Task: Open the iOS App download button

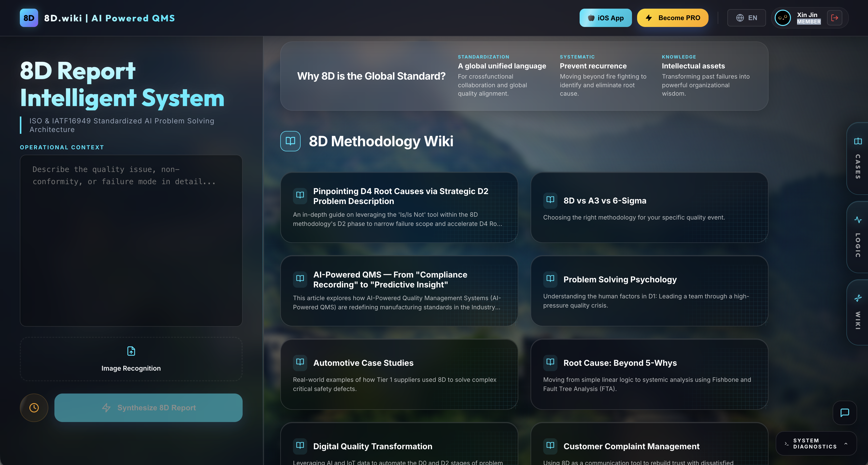Action: pyautogui.click(x=606, y=18)
